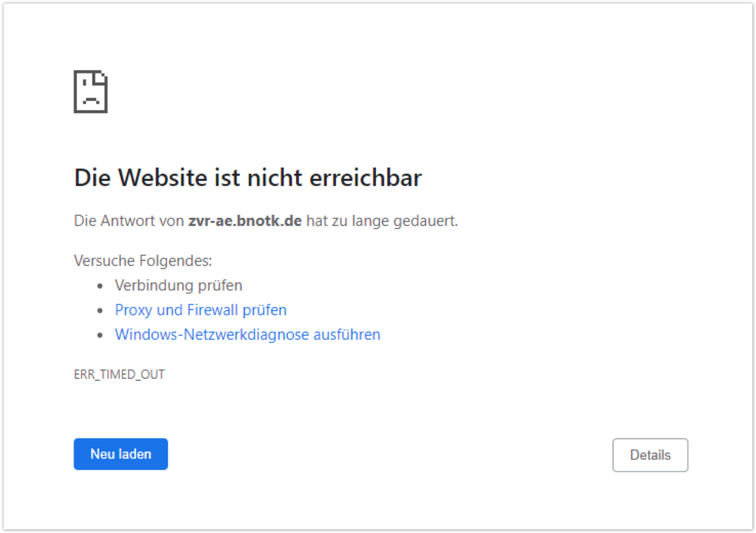Open the Proxy und Firewall prüfen link
The width and height of the screenshot is (756, 533).
click(x=200, y=310)
